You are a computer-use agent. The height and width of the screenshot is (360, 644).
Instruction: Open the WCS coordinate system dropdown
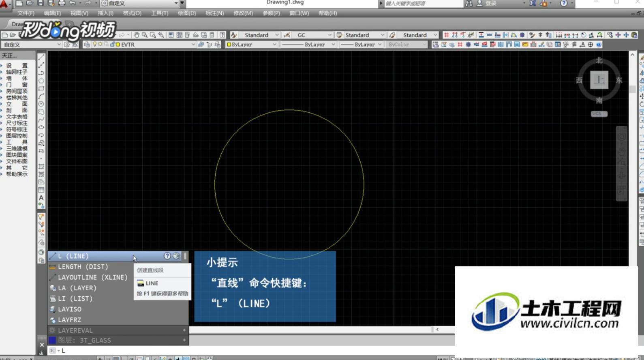coord(599,114)
